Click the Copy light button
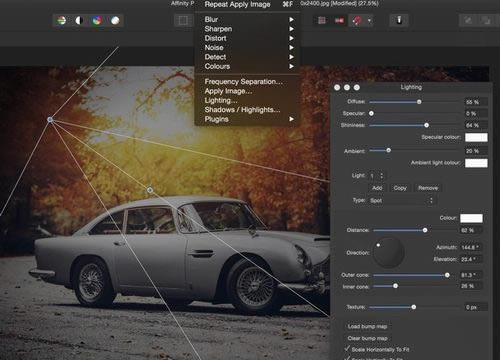This screenshot has height=360, width=500. [400, 188]
